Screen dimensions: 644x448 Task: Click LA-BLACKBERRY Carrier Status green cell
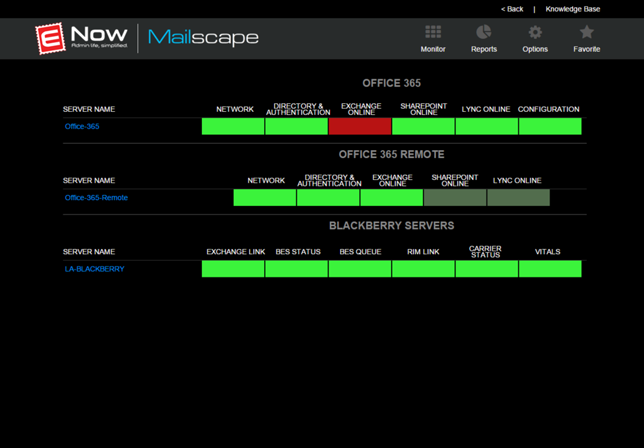487,269
